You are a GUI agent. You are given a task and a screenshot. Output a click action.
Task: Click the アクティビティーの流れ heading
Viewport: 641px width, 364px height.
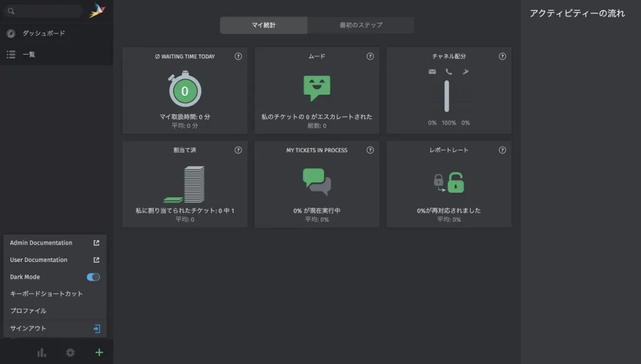577,14
